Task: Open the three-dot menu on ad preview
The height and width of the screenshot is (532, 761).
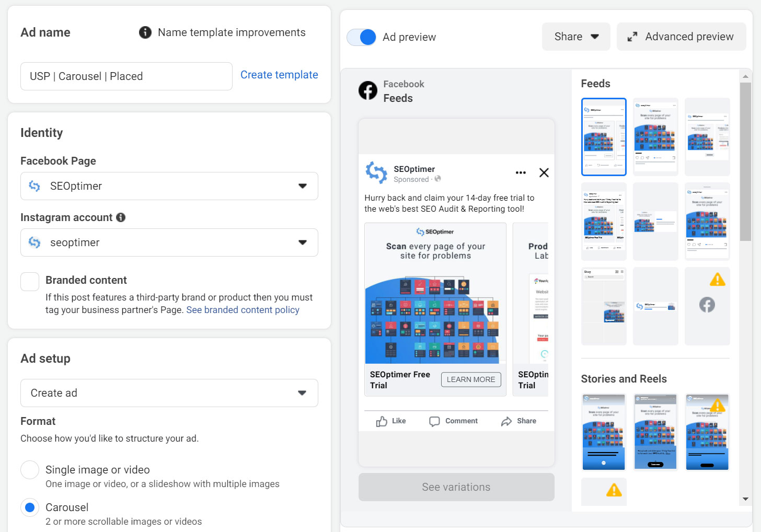Action: click(521, 172)
